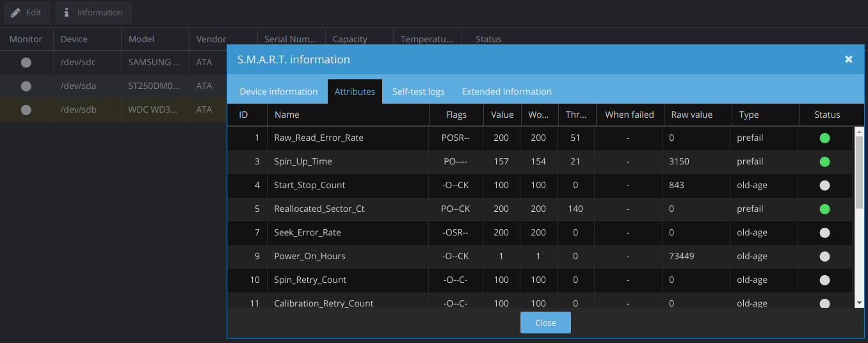Switch to the Device information tab
868x343 pixels.
coord(278,92)
